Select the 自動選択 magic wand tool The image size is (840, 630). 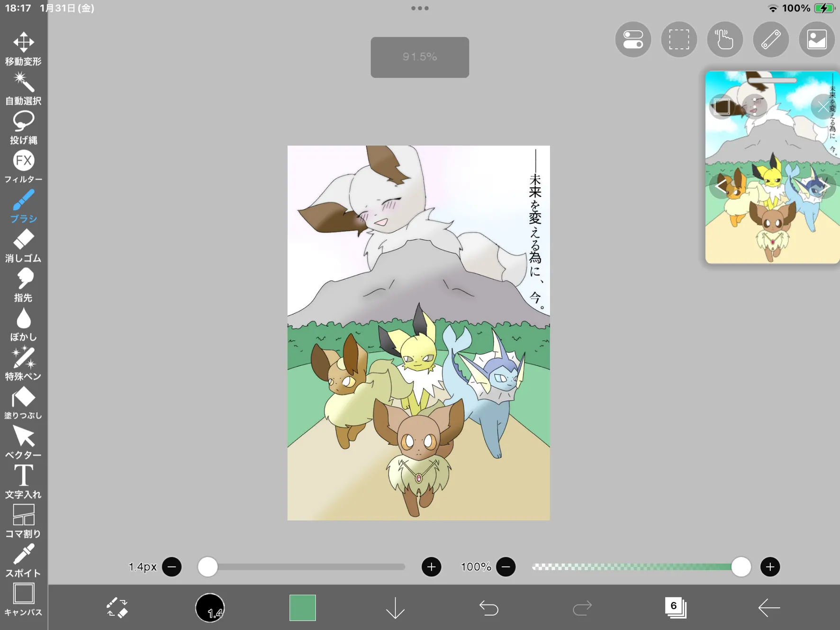coord(23,89)
